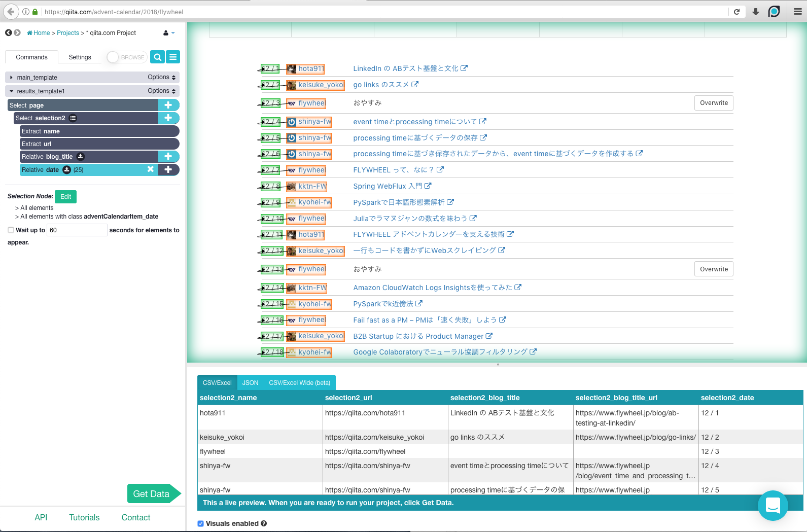This screenshot has height=532, width=807.
Task: Toggle the Visuals enabled checkbox
Action: pyautogui.click(x=201, y=523)
